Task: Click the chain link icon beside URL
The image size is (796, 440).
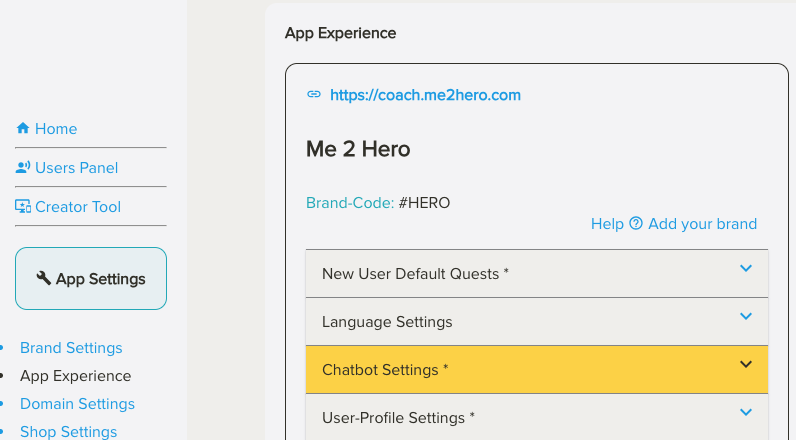Action: point(314,95)
